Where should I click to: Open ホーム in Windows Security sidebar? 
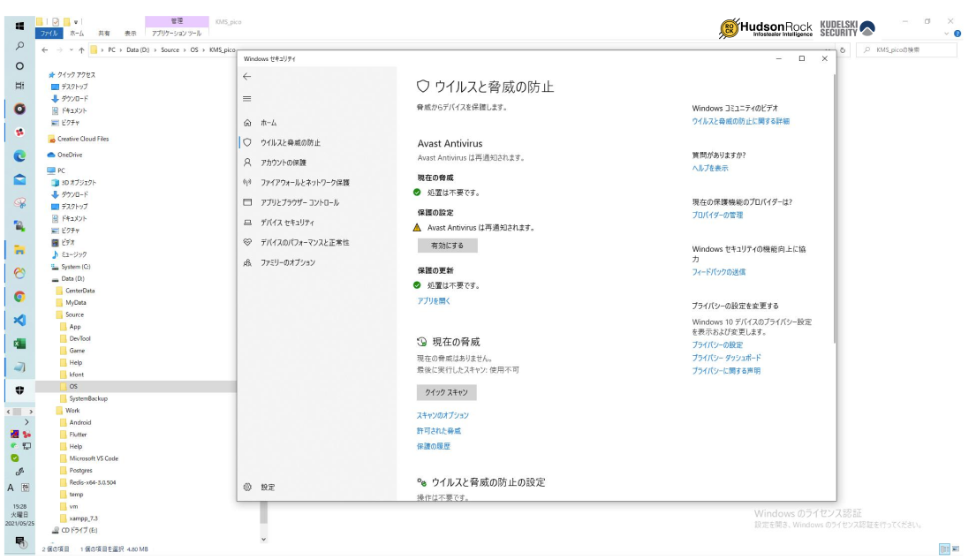pos(269,123)
